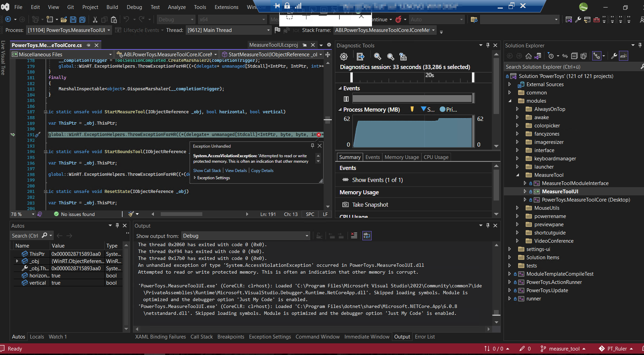The width and height of the screenshot is (644, 355).
Task: Toggle word wrap in Output window
Action: point(367,236)
